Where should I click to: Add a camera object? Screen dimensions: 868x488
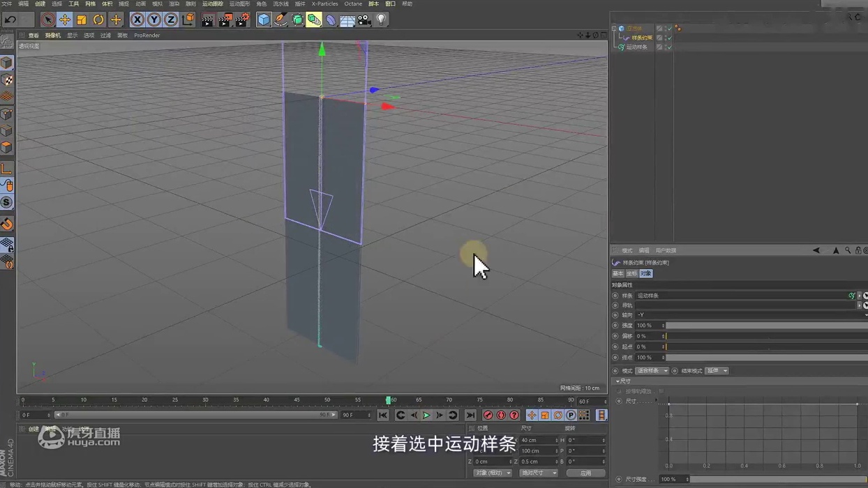coord(364,20)
